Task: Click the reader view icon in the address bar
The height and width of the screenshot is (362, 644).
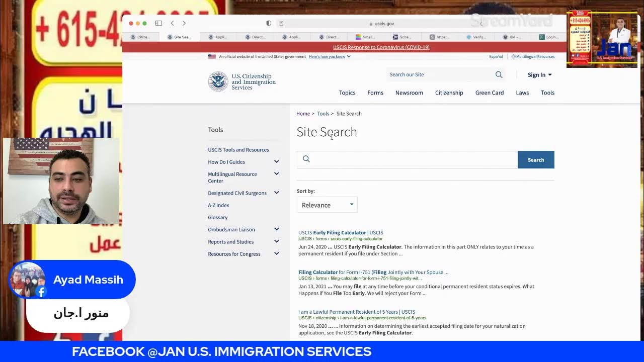Action: (x=281, y=24)
